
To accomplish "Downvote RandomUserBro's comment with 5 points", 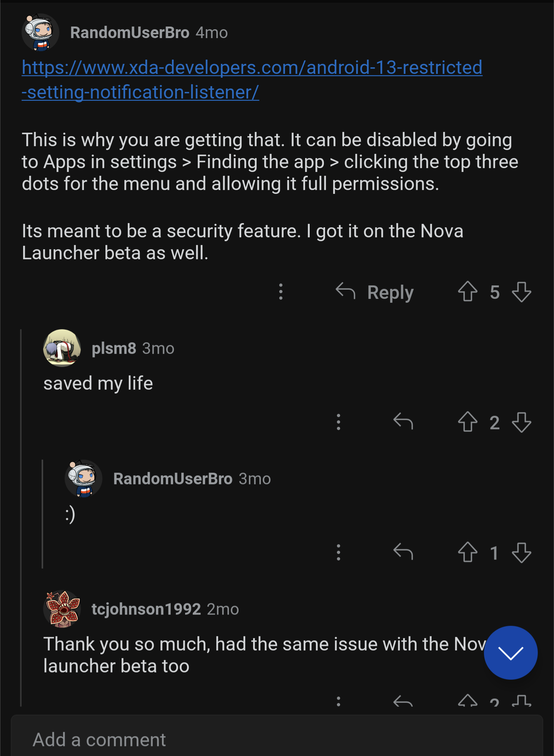I will [x=521, y=292].
